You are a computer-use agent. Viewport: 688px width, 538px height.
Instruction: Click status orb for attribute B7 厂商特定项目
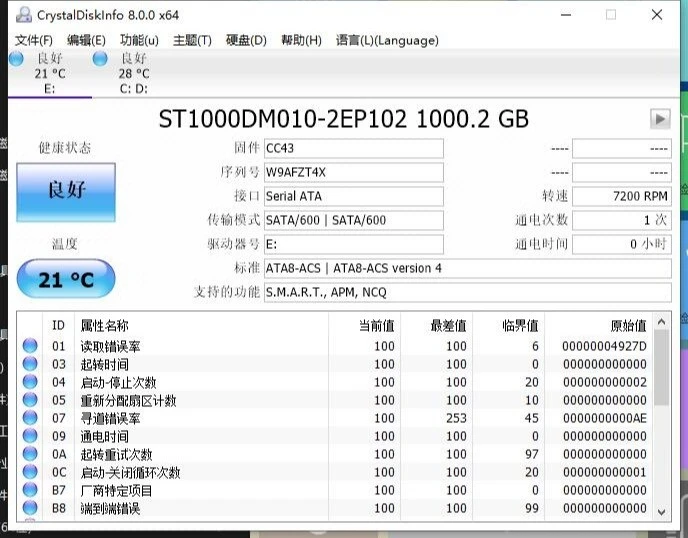[x=30, y=490]
